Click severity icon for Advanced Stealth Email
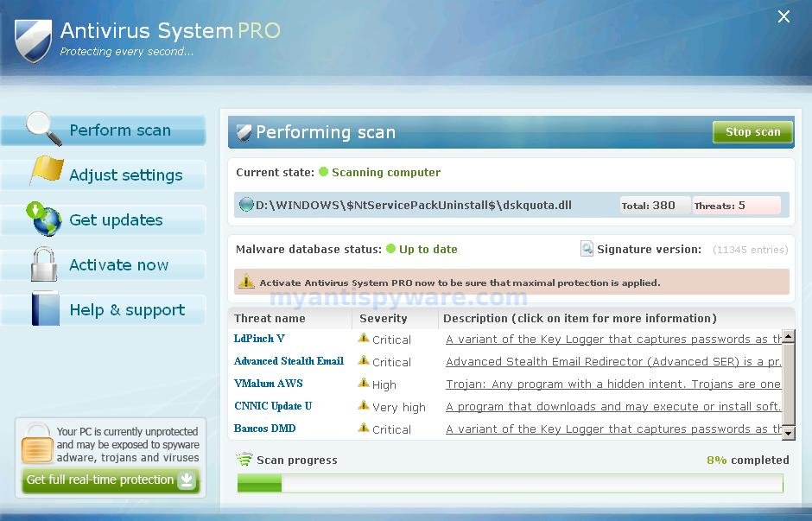Screen dimensions: 812x521 point(364,360)
